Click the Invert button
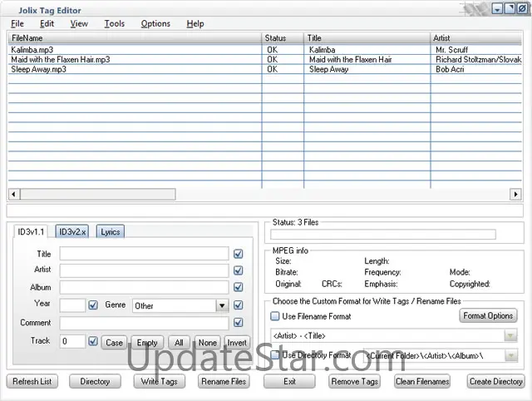 (237, 342)
